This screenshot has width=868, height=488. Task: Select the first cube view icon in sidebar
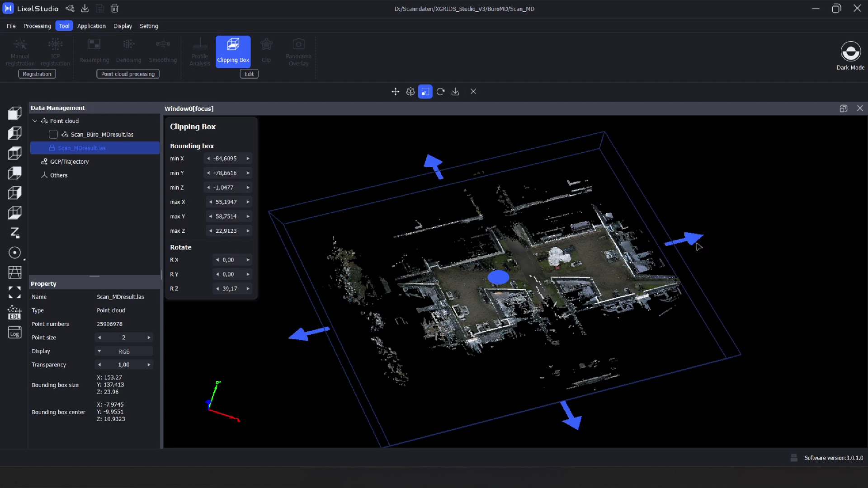[x=14, y=113]
